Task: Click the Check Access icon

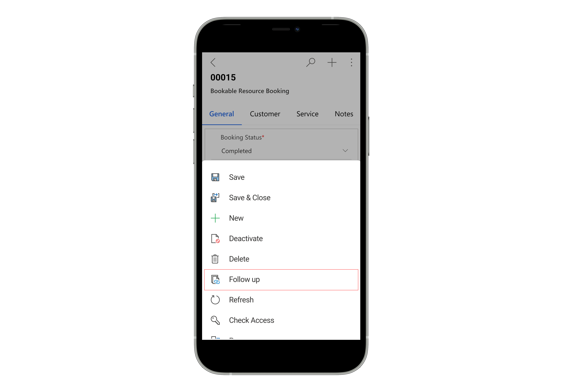Action: (215, 320)
